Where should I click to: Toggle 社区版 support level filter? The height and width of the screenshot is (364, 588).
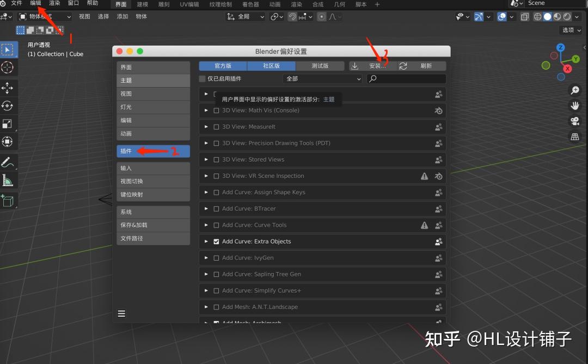pyautogui.click(x=272, y=66)
